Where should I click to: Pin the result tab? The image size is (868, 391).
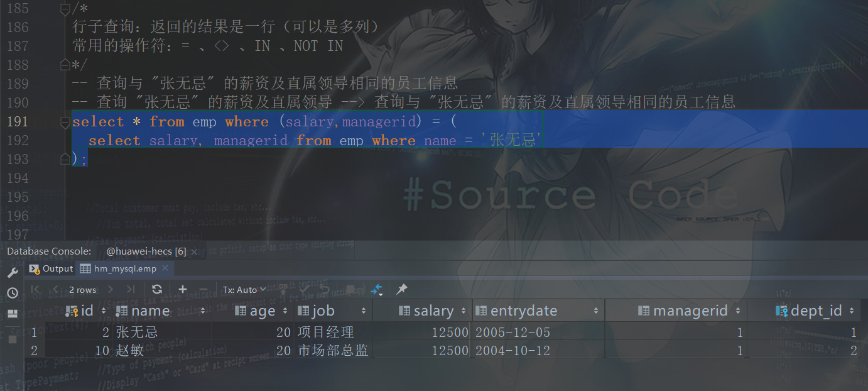click(x=402, y=289)
